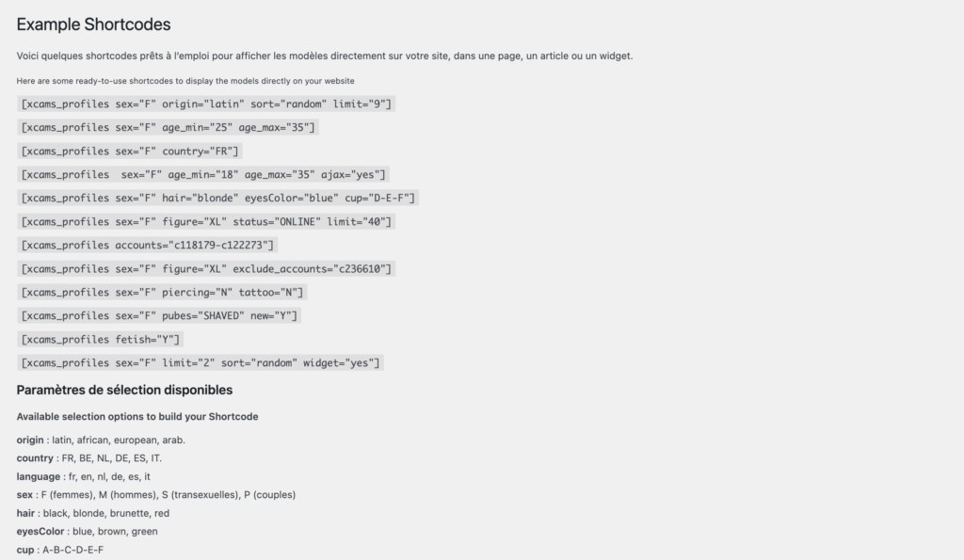Viewport: 964px width, 560px height.
Task: Click the accounts="c118179-c122273" shortcode
Action: [148, 246]
